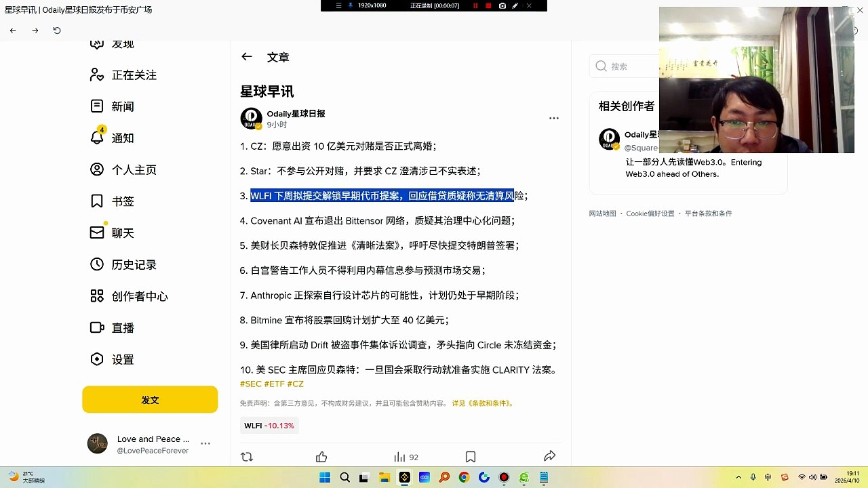Select headline 8. Bitmine 宣布将股票回购计划扩大至 40 亿美元
868x488 pixels.
pyautogui.click(x=344, y=320)
